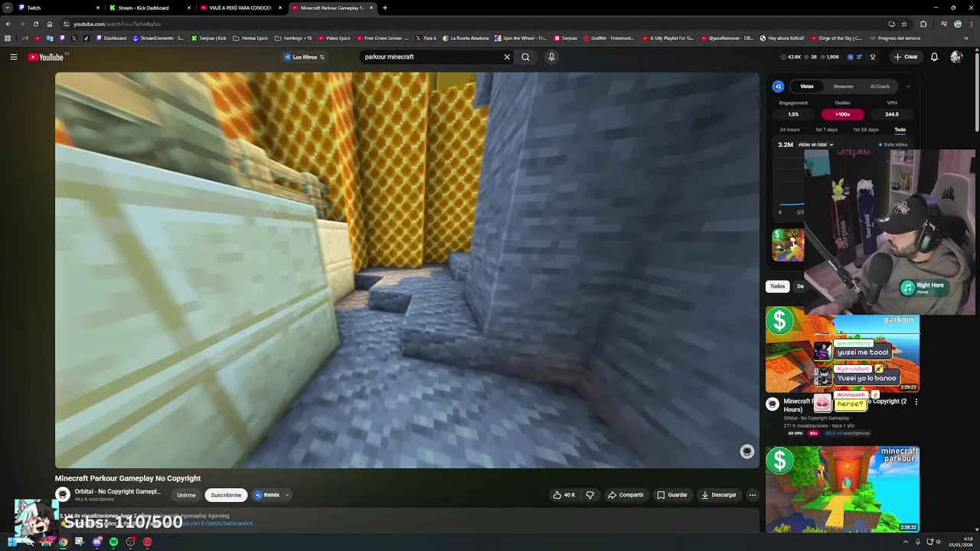Viewport: 980px width, 551px height.
Task: Open the Windows Start menu
Action: (12, 542)
